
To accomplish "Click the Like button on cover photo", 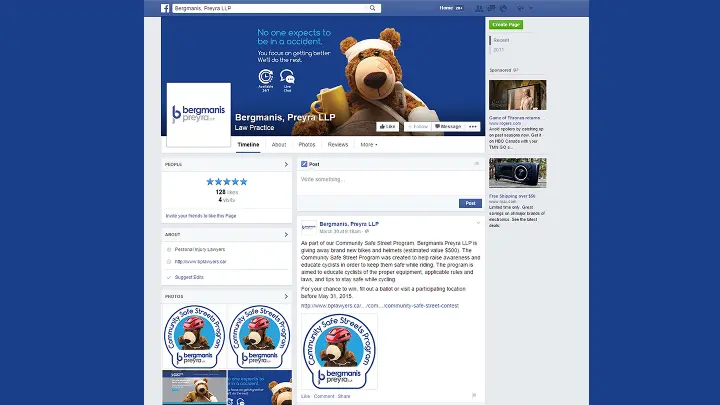I will [x=388, y=127].
